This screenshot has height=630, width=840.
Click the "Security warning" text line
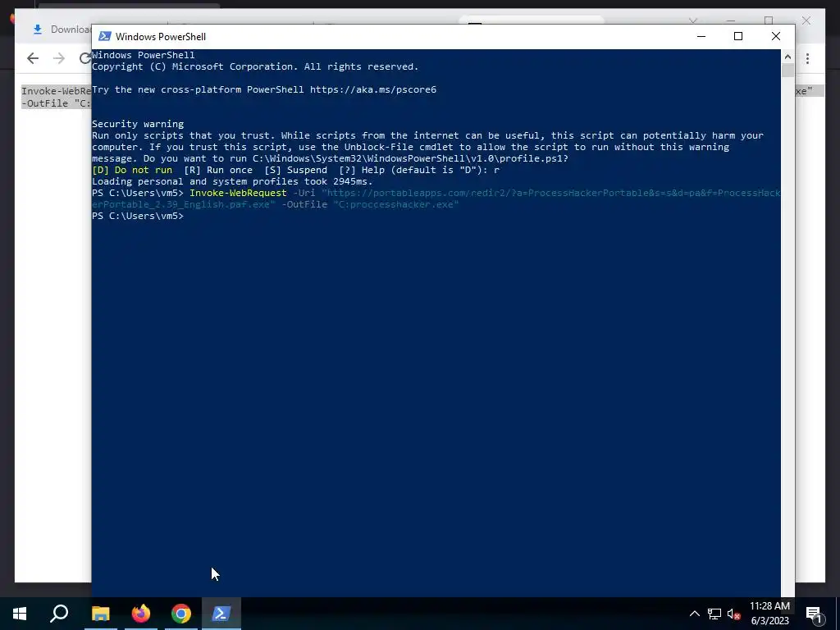coord(138,125)
